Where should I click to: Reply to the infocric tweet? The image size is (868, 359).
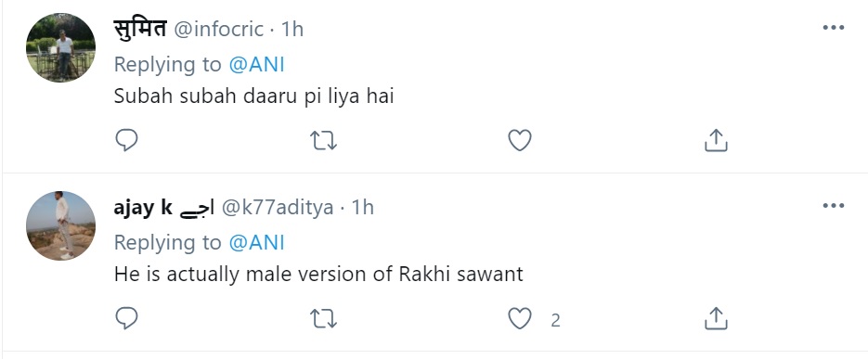click(126, 140)
